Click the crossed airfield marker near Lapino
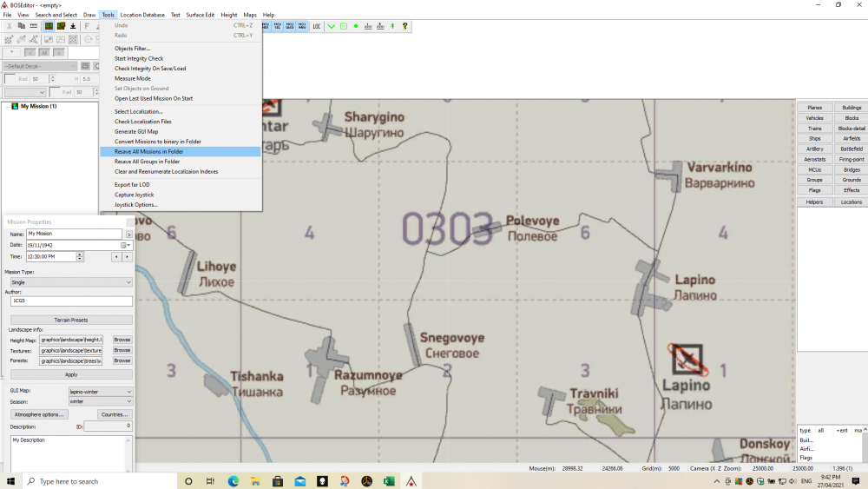Screen dimensions: 868x489 click(x=688, y=358)
